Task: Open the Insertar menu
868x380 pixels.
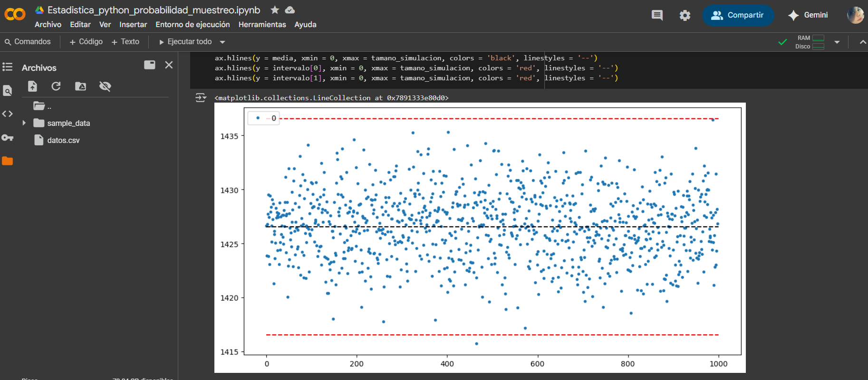Action: (133, 25)
